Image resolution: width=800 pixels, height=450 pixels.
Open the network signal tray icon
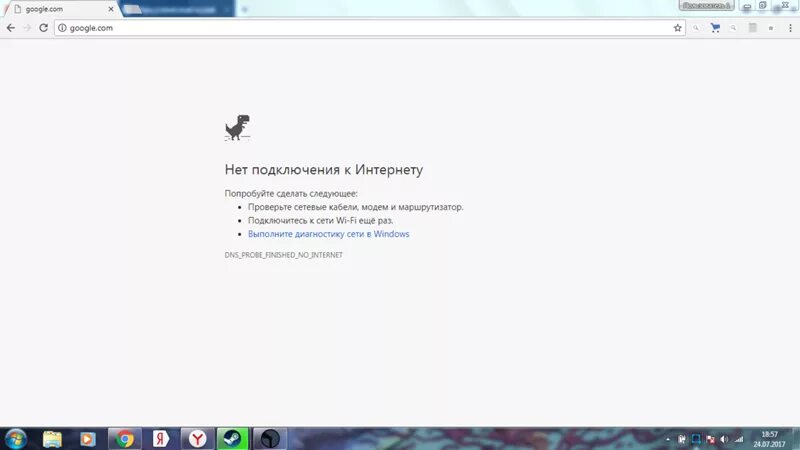pos(739,439)
